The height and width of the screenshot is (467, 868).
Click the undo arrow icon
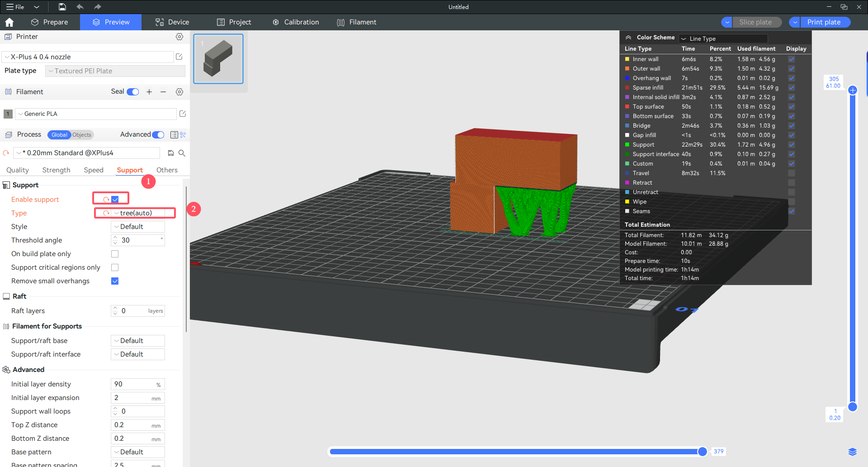point(80,7)
